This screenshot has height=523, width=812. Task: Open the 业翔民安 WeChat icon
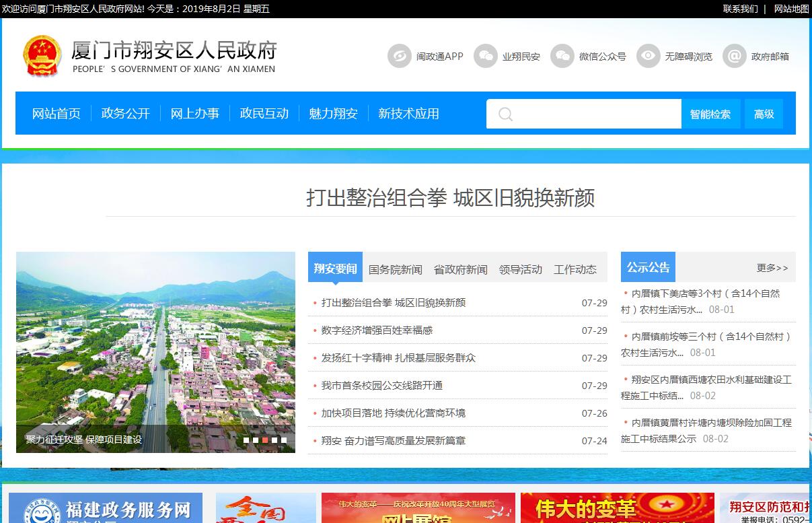click(485, 56)
